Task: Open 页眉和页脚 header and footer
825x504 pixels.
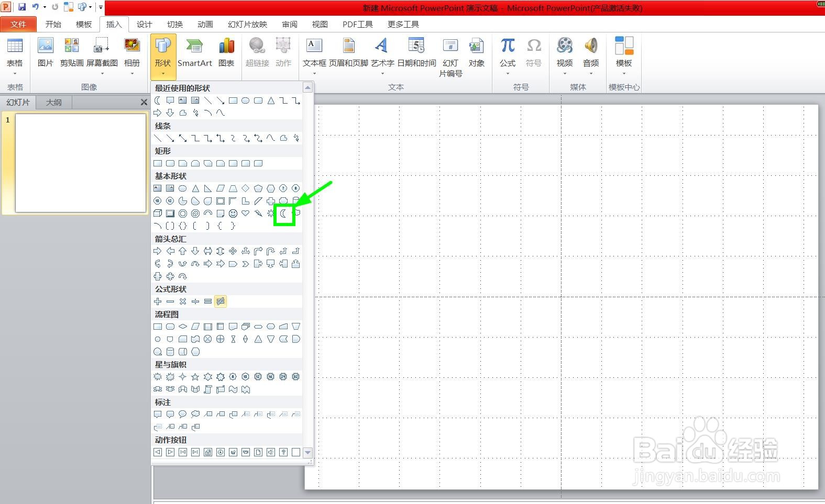Action: point(348,53)
